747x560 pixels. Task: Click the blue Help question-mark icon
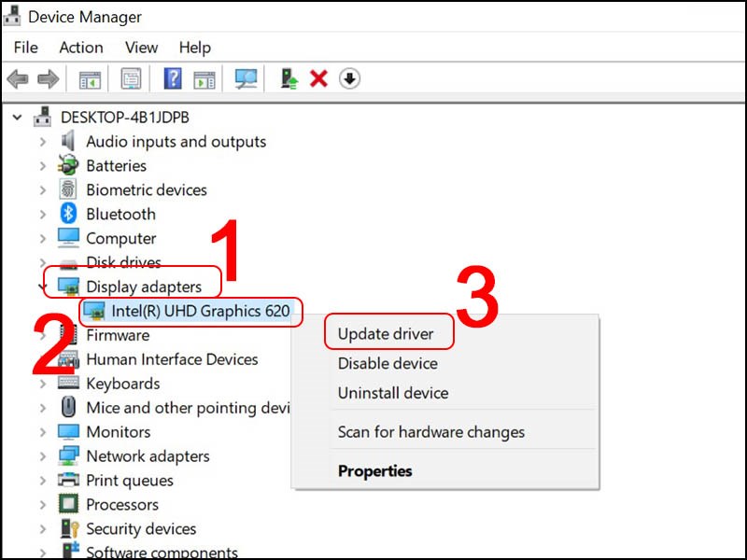click(x=173, y=78)
